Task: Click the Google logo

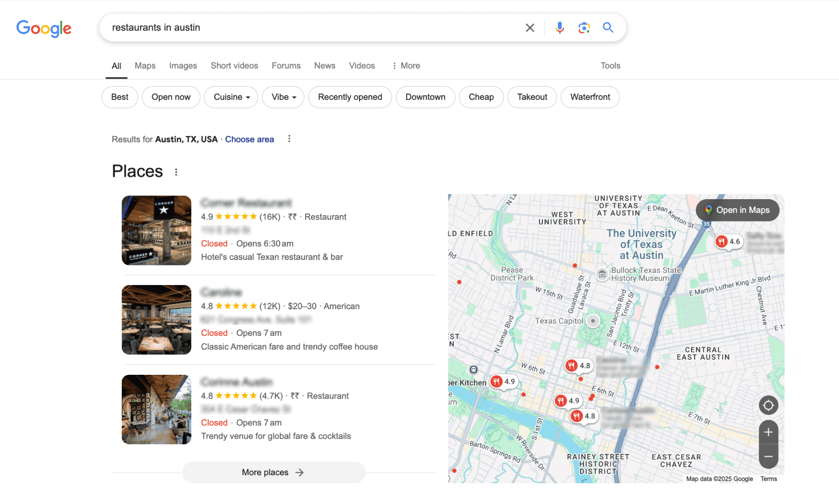Action: tap(44, 28)
